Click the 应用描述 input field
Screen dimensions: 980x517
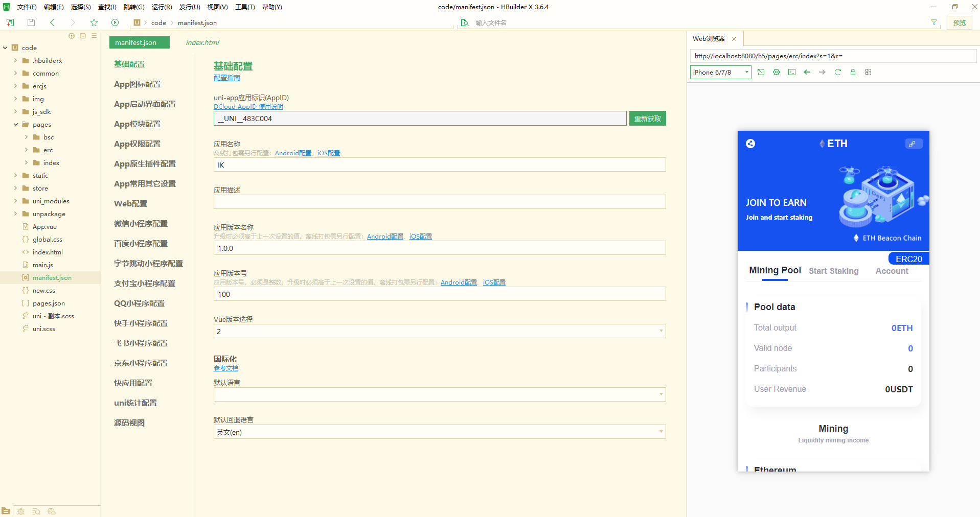(440, 202)
